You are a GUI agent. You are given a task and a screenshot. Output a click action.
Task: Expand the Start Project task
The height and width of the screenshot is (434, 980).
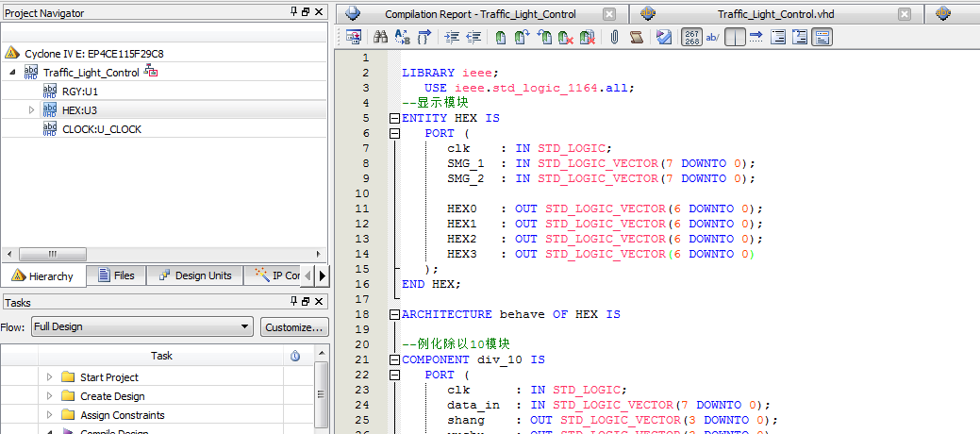(x=50, y=377)
